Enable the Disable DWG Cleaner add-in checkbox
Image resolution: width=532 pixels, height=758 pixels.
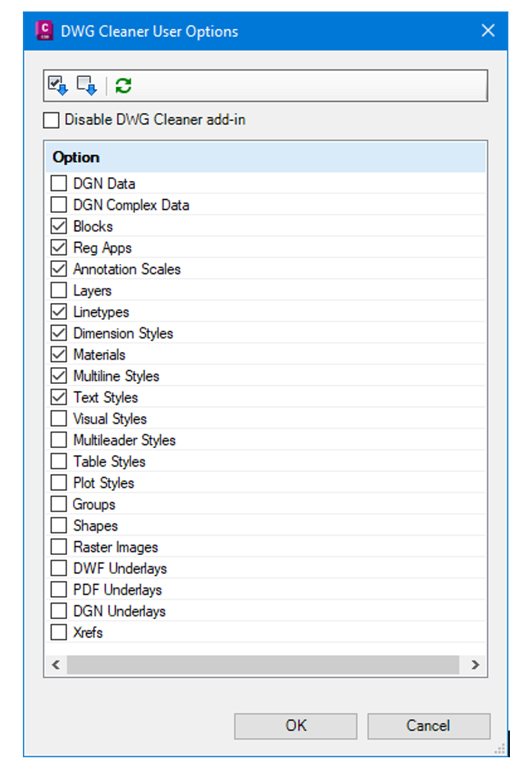pyautogui.click(x=51, y=120)
